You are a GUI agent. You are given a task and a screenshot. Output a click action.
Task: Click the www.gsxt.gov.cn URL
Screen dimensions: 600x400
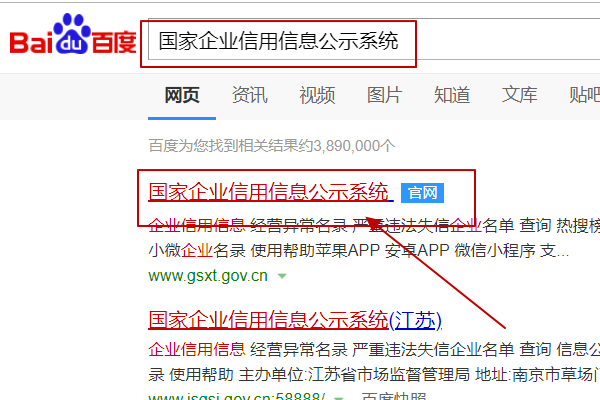[x=208, y=276]
